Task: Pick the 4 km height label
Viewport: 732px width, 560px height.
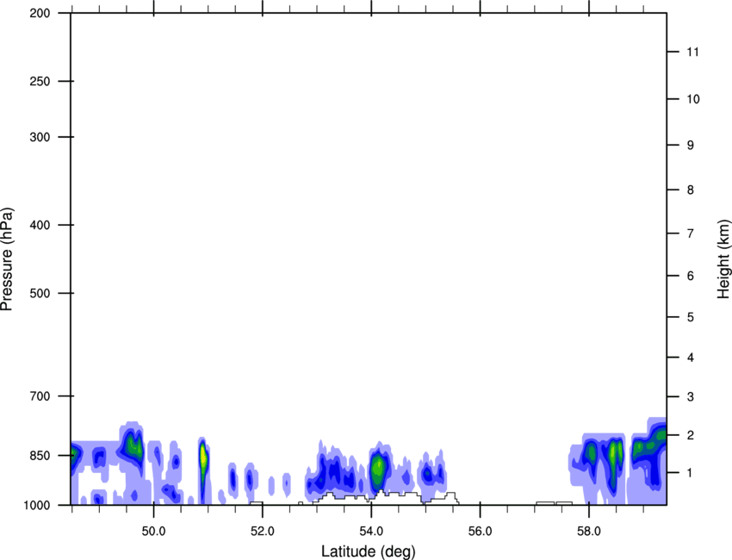Action: tap(690, 358)
